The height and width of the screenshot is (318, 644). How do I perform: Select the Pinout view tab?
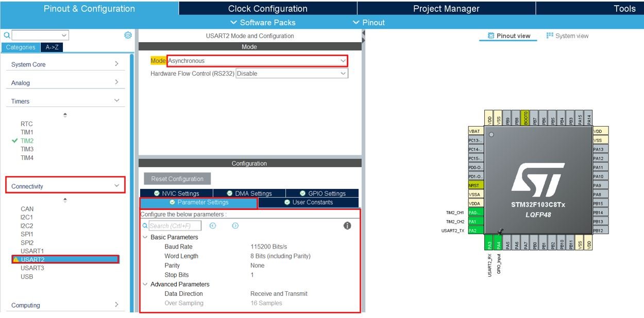tap(509, 36)
